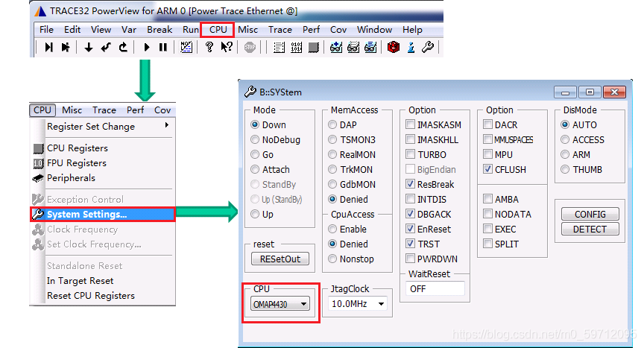Click the return-from-function arrow icon
This screenshot has height=348, width=644.
pyautogui.click(x=106, y=47)
